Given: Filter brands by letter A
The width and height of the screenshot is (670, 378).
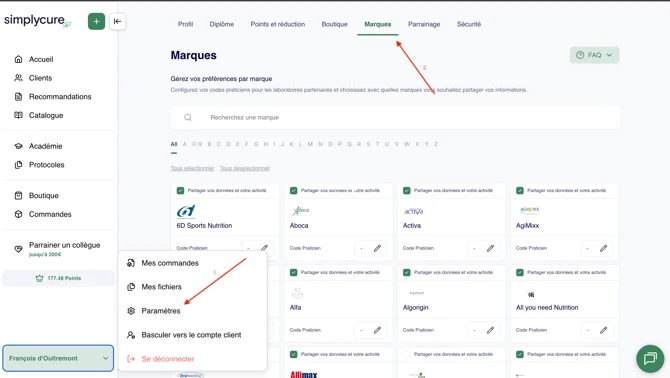Looking at the screenshot, I should (185, 144).
